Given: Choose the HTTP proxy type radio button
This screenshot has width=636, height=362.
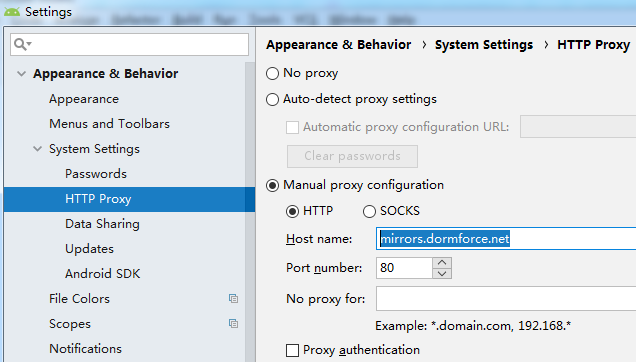Looking at the screenshot, I should (292, 211).
